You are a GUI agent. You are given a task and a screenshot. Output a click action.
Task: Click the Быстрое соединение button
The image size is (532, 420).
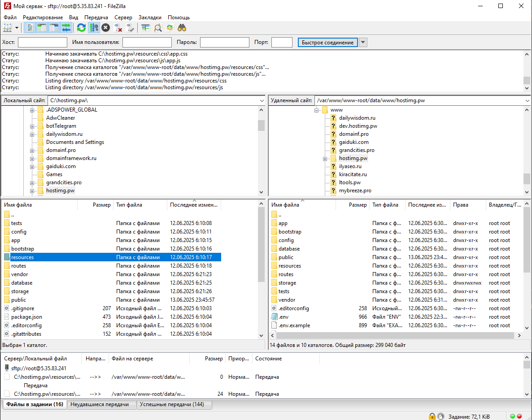(328, 43)
